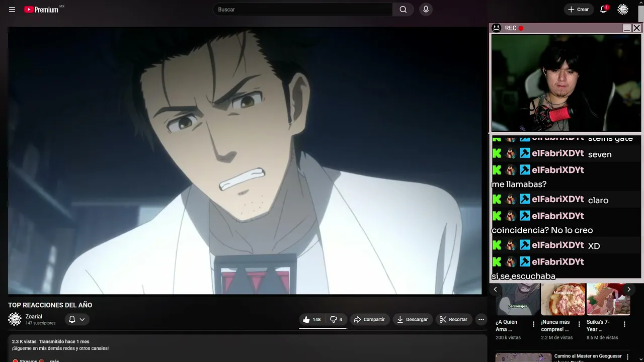The image size is (644, 362).
Task: Click the chat message 'me llamabas?'
Action: coord(519,184)
